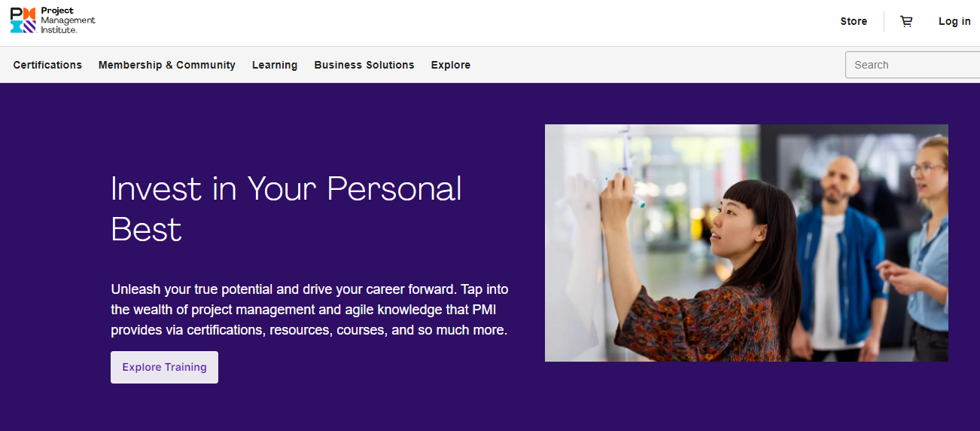
Task: Click the Log in link
Action: 954,22
